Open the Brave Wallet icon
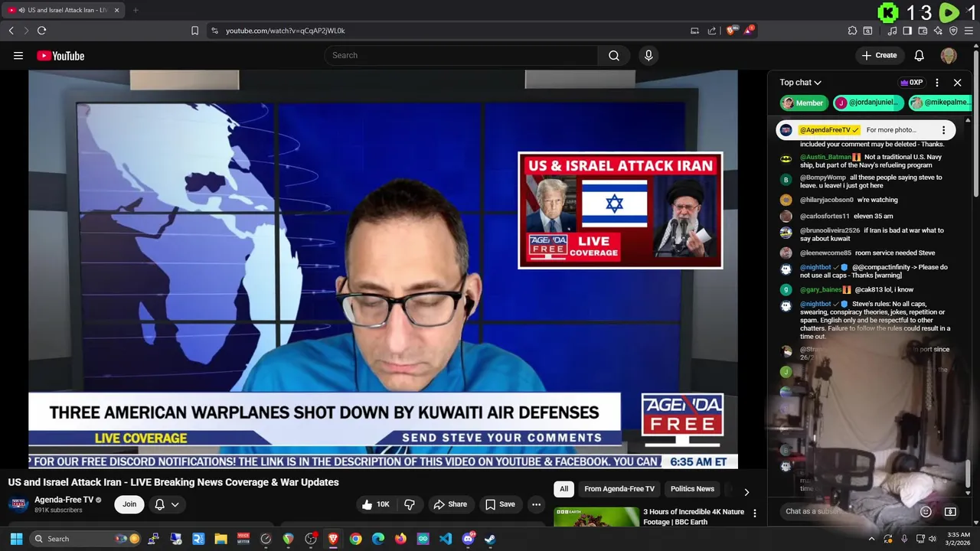This screenshot has width=980, height=551. point(923,31)
